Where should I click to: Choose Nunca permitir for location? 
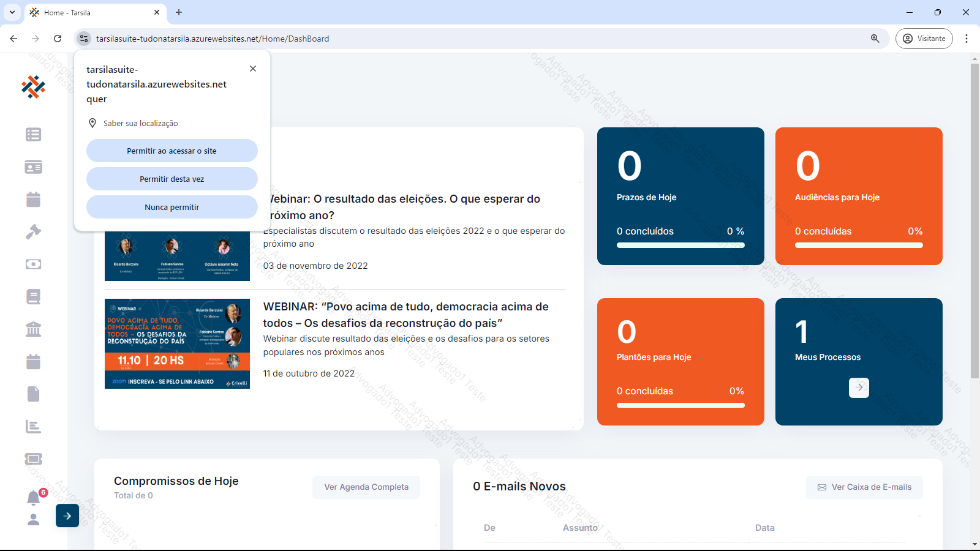171,208
